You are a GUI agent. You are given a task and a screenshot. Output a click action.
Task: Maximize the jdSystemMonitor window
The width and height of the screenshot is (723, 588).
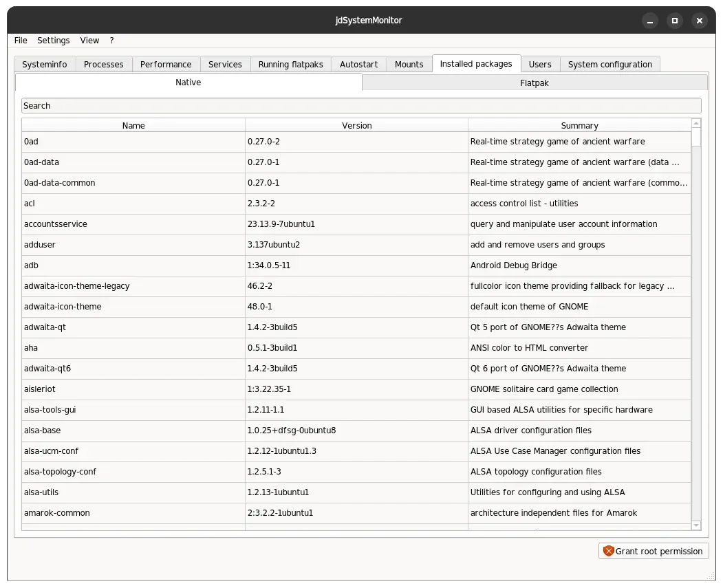pos(675,21)
